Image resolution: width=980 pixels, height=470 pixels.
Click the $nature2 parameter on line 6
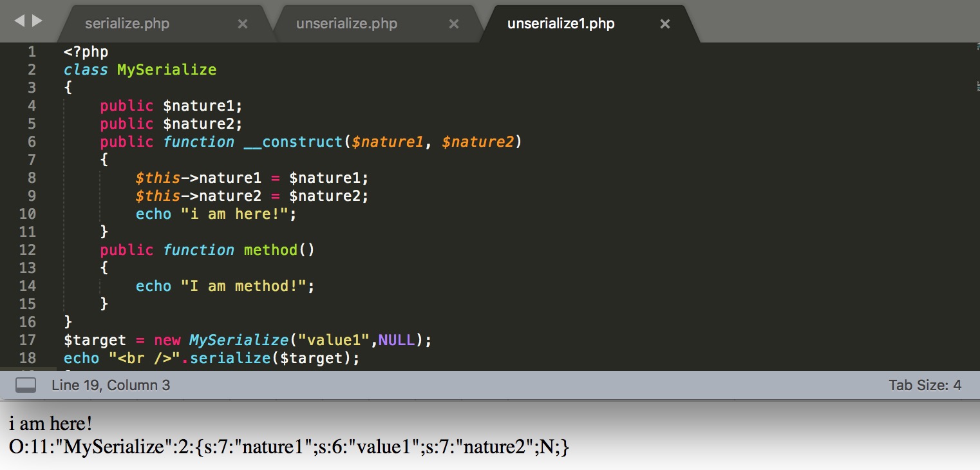(478, 142)
